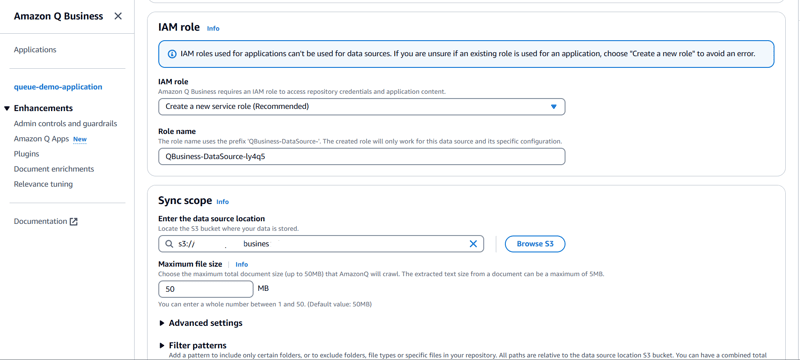
Task: Open queue-demo-application in the sidebar
Action: [58, 87]
